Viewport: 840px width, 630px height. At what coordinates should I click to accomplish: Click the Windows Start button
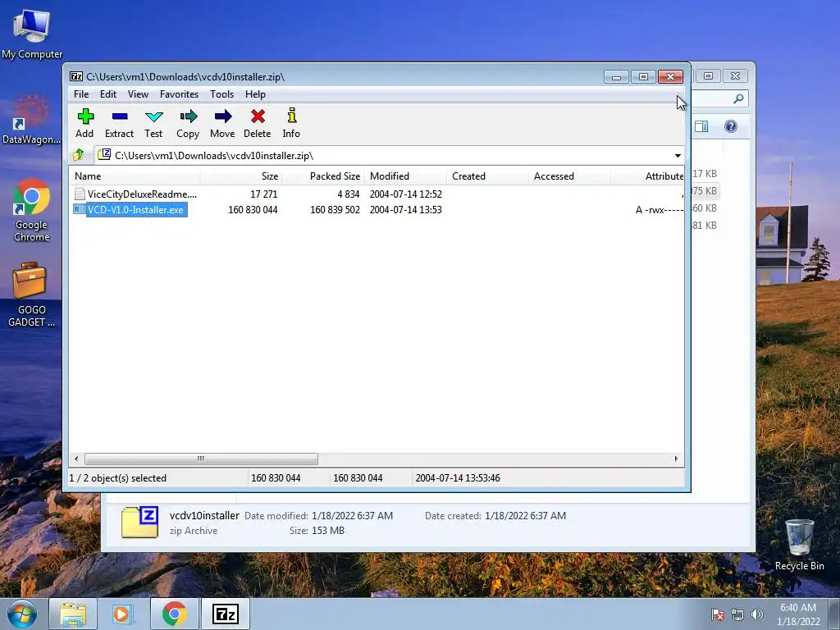point(22,614)
